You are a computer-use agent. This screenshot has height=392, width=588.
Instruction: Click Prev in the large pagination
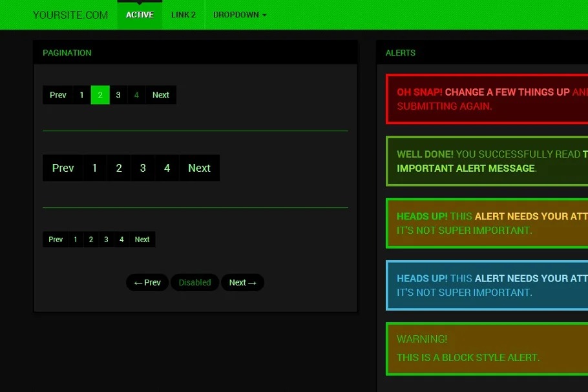(63, 168)
